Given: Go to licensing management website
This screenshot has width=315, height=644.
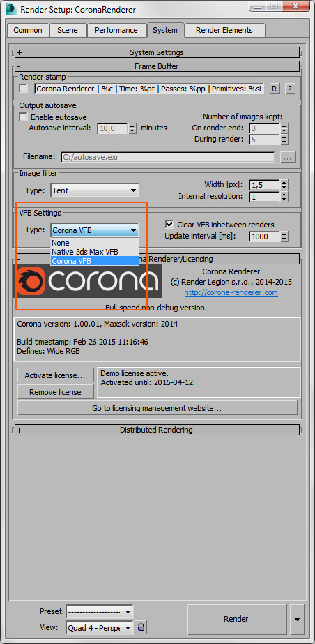Looking at the screenshot, I should (157, 408).
